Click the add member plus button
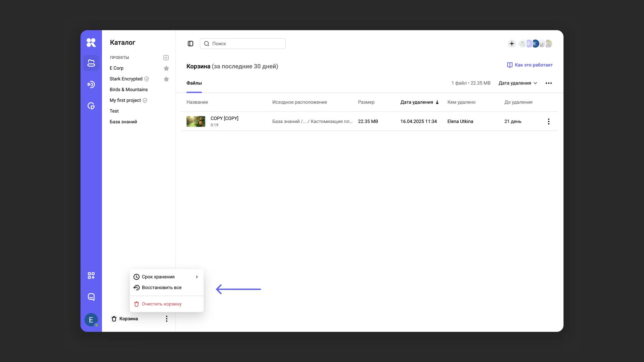The image size is (644, 362). pyautogui.click(x=512, y=44)
